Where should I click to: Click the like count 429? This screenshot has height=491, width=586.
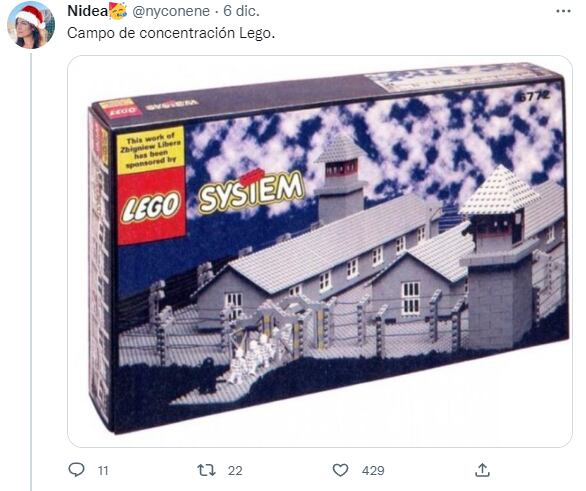click(x=373, y=470)
